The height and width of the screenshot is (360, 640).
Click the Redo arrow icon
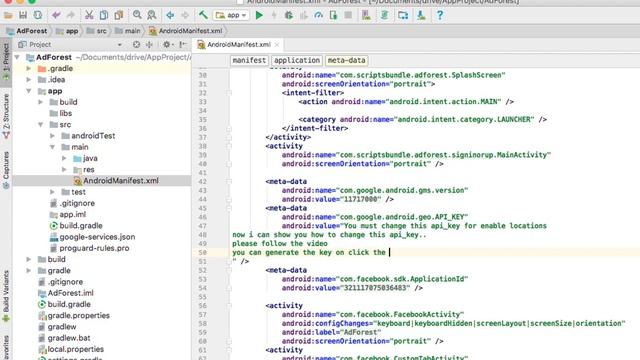(71, 16)
